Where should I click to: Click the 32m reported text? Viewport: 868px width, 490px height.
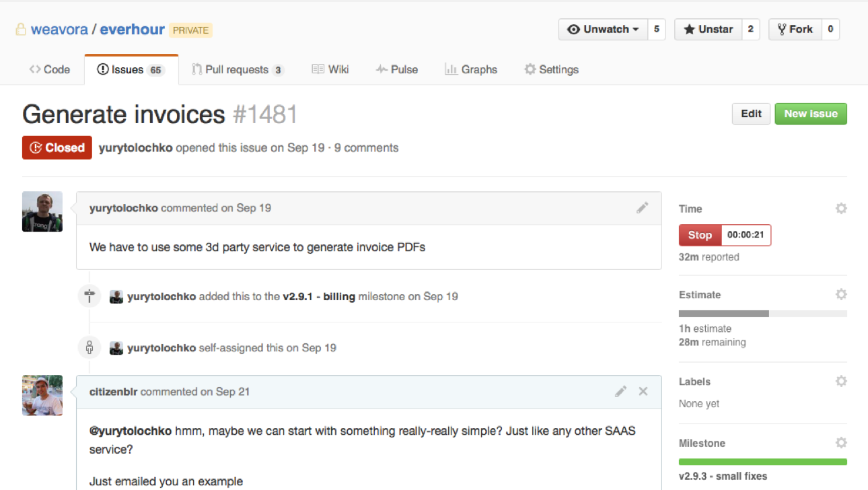(709, 257)
